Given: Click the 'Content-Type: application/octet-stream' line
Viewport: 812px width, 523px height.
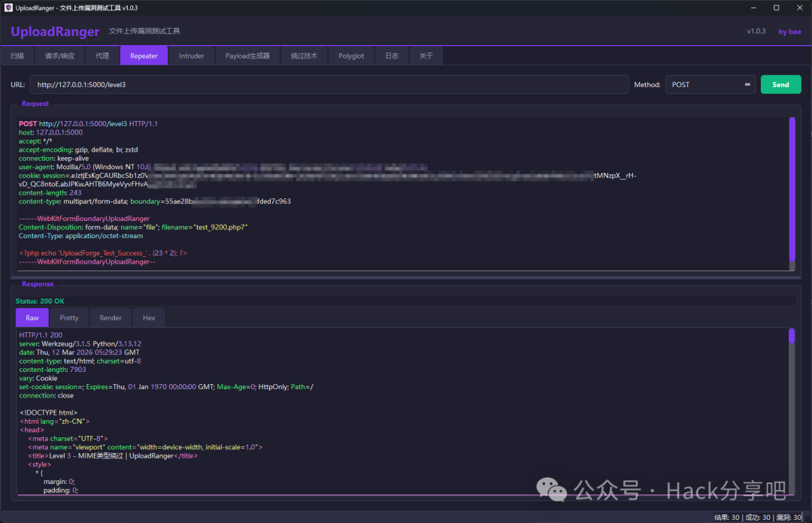Looking at the screenshot, I should click(80, 236).
